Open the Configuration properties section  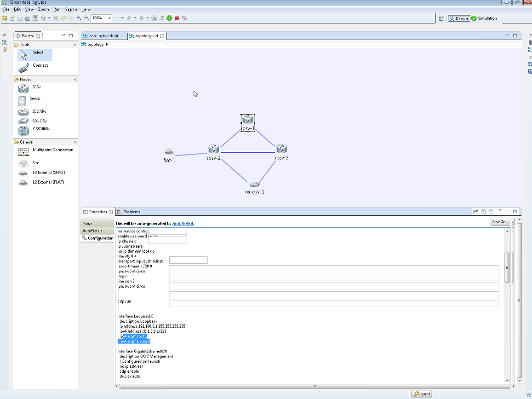point(97,238)
